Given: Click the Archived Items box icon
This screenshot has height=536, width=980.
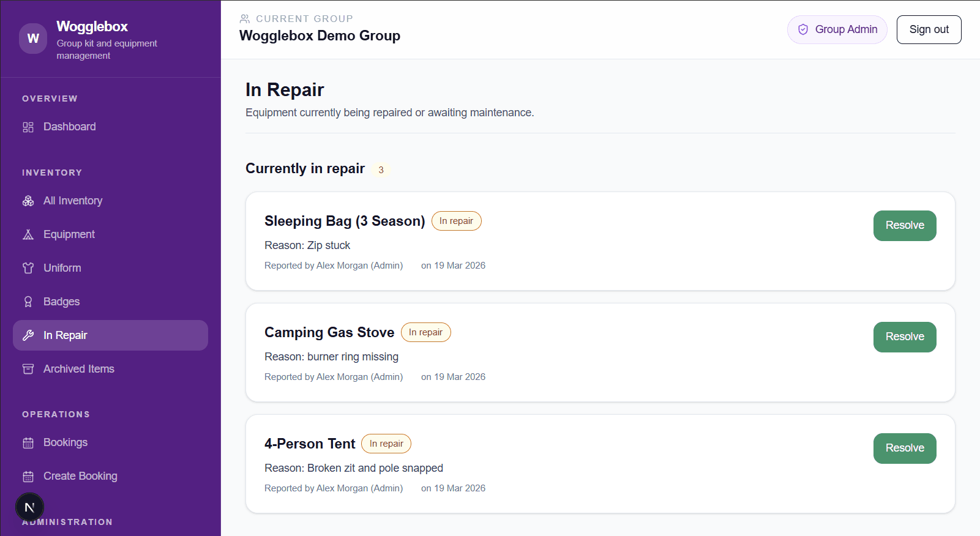Looking at the screenshot, I should [x=28, y=368].
